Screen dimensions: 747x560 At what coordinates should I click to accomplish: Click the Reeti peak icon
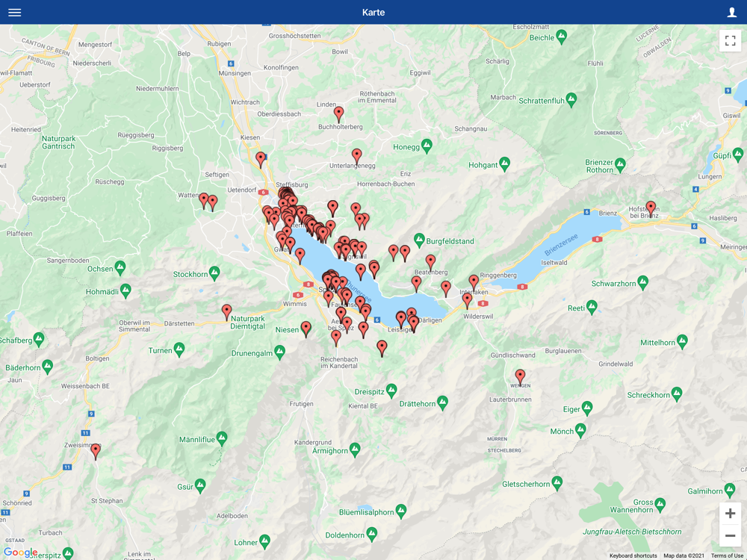tap(592, 307)
